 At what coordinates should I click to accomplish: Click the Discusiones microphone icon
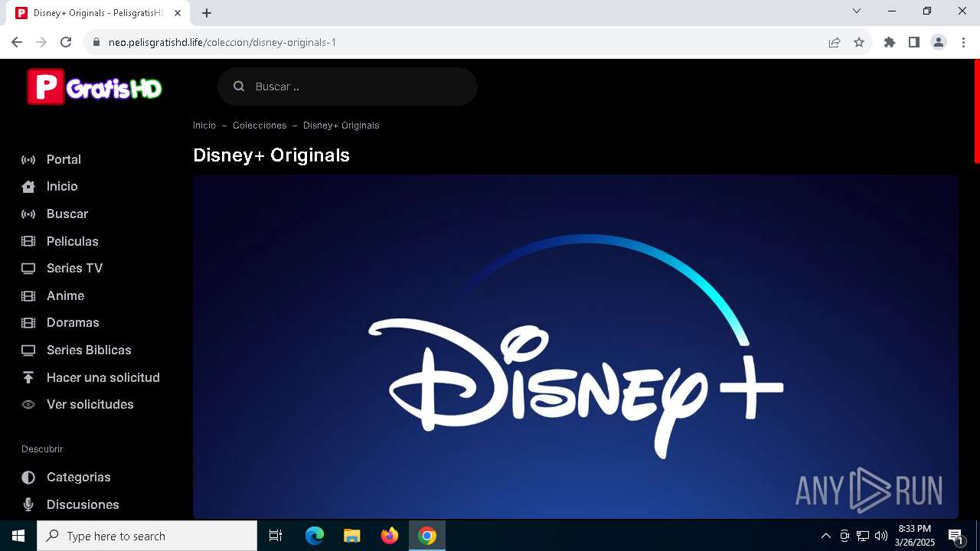click(x=28, y=504)
